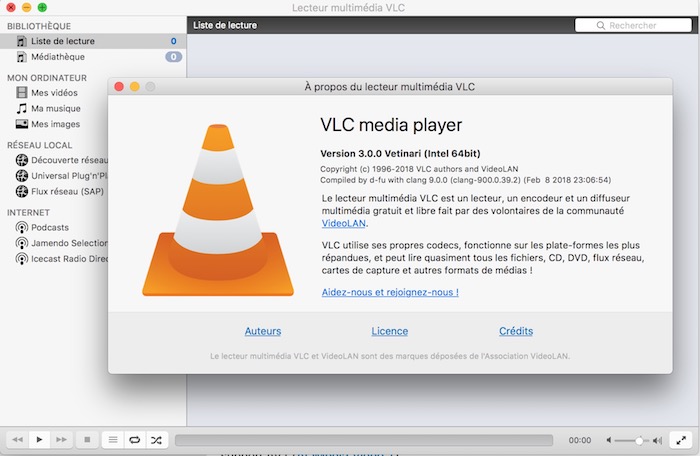The height and width of the screenshot is (456, 700).
Task: Click the Jamendo Selections broadcast icon
Action: [x=21, y=243]
